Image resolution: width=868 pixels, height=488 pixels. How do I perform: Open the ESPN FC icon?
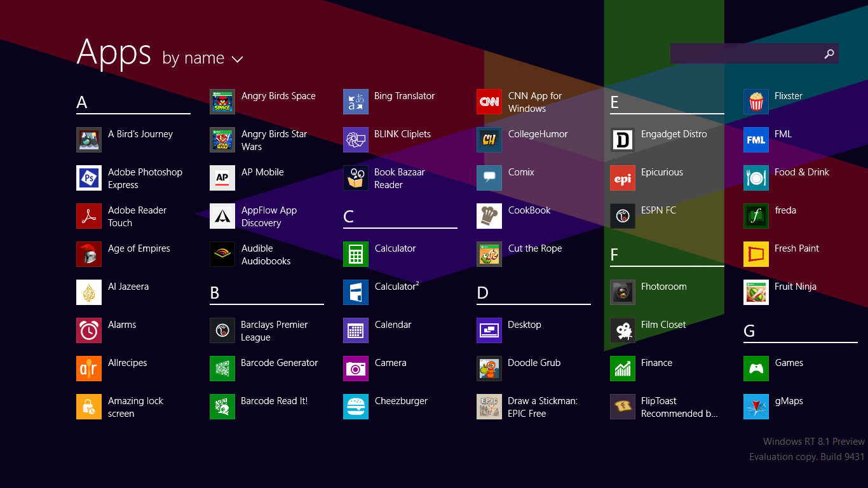coord(623,216)
